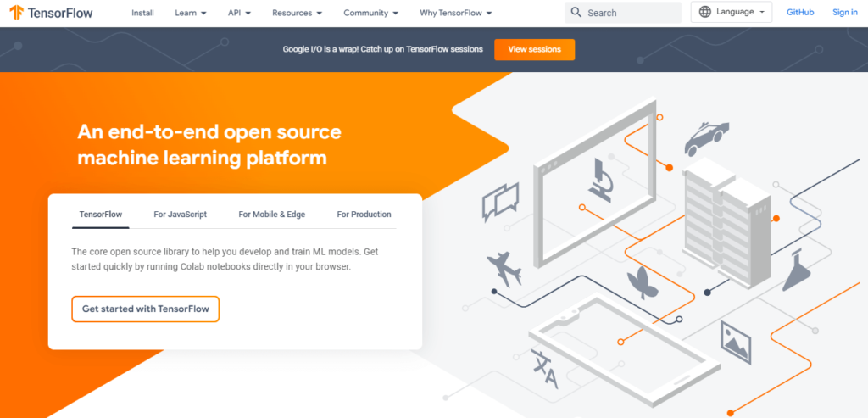Open the GitHub link
This screenshot has height=418, width=868.
coord(800,12)
